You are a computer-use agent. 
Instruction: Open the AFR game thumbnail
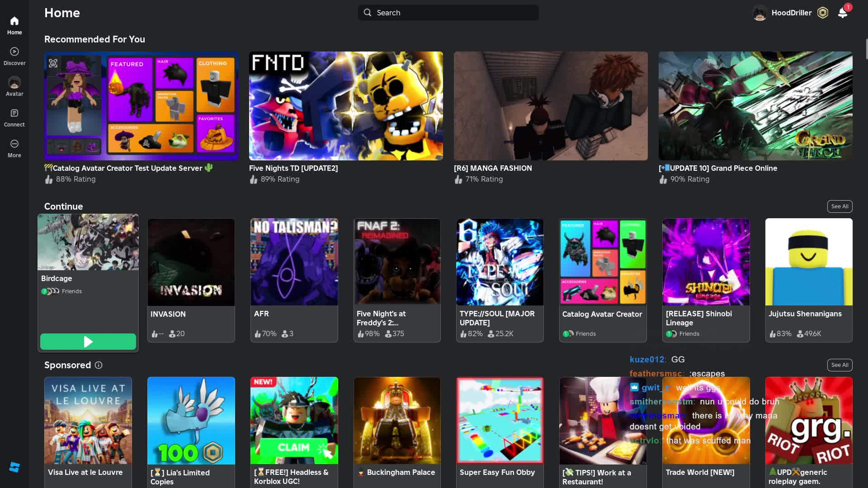pyautogui.click(x=294, y=262)
